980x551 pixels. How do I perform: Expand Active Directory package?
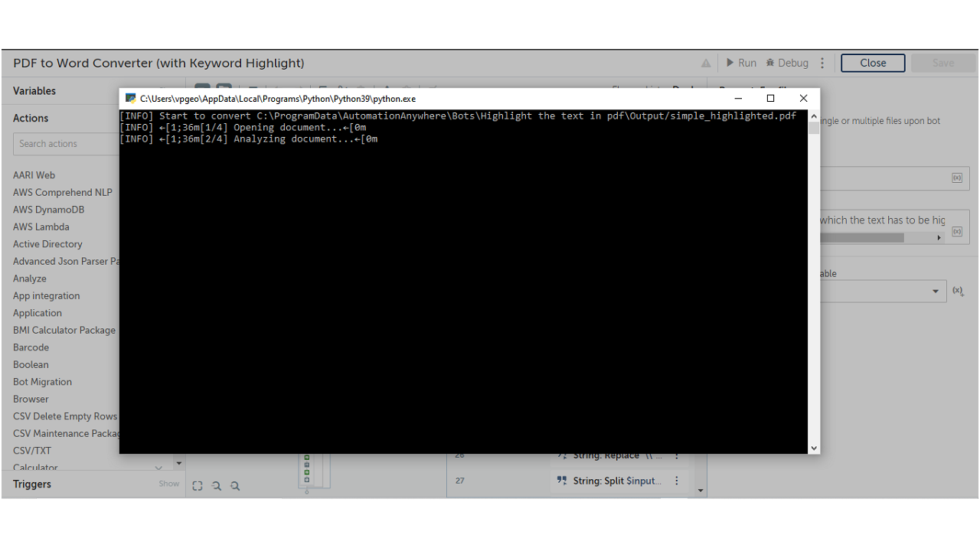tap(47, 244)
